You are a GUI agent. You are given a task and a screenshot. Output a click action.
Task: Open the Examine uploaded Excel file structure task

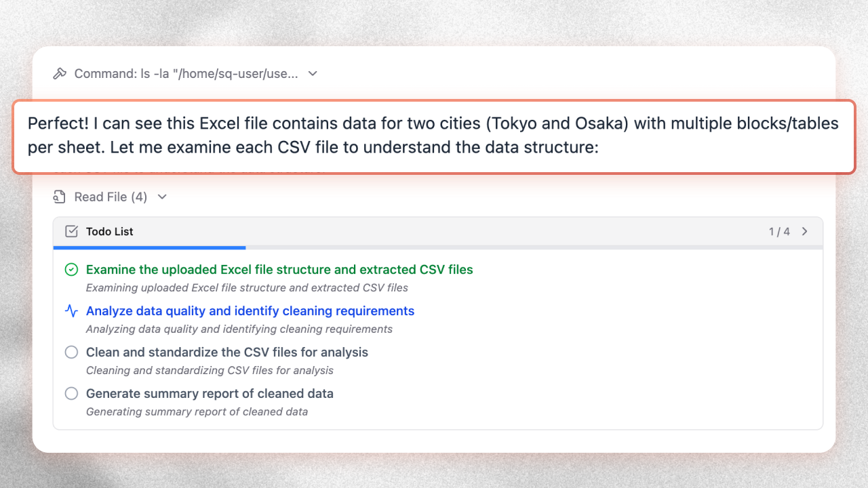(x=279, y=269)
